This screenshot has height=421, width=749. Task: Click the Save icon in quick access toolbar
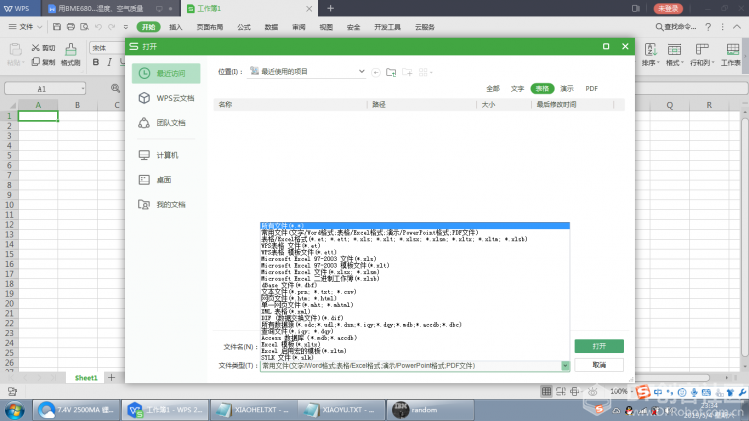[x=57, y=27]
